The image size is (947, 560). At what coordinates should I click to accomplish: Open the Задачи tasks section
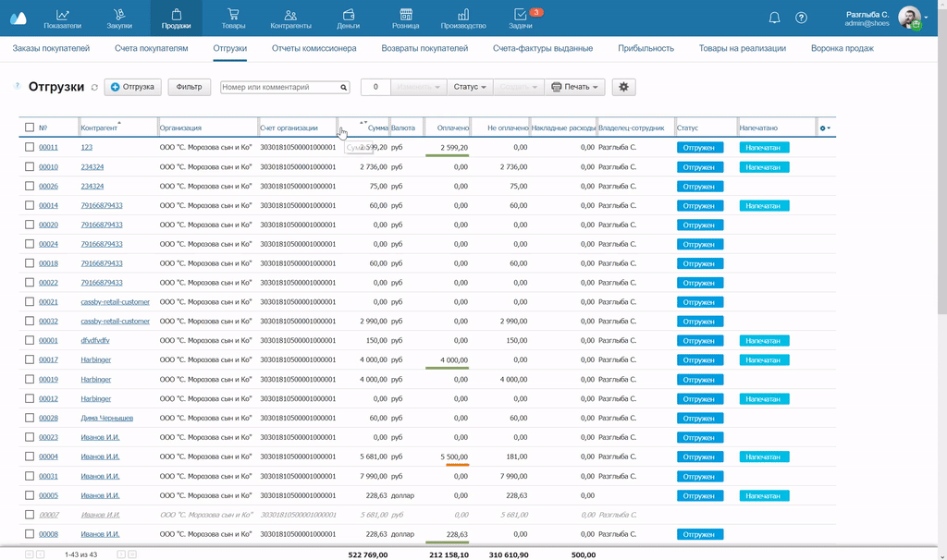pyautogui.click(x=520, y=18)
